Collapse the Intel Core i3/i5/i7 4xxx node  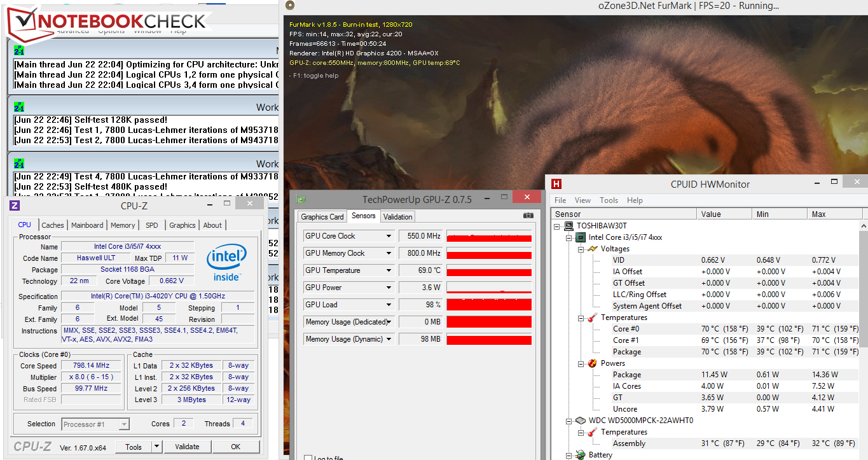point(570,237)
